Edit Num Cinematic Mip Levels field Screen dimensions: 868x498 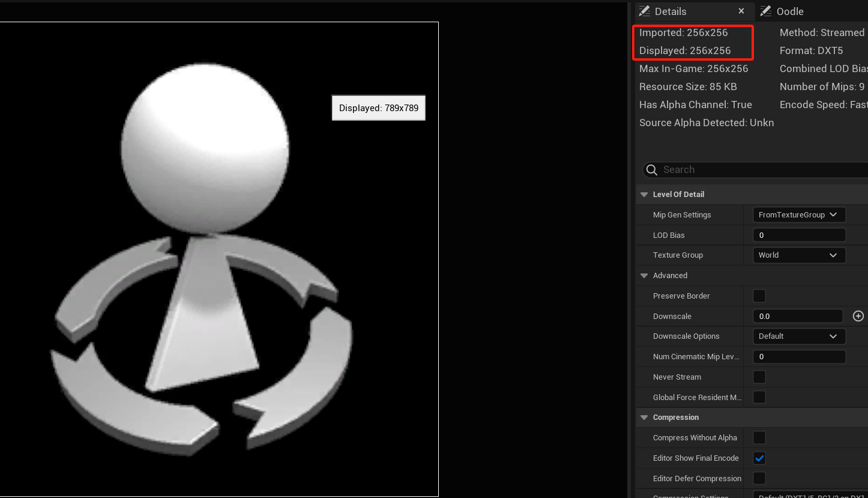pos(799,357)
